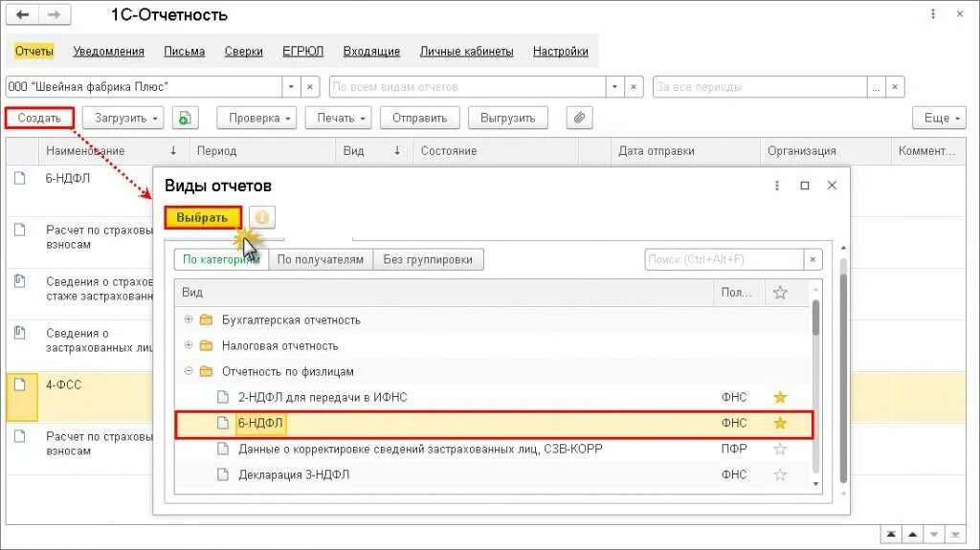
Task: Open the Еще dropdown menu
Action: coord(940,118)
